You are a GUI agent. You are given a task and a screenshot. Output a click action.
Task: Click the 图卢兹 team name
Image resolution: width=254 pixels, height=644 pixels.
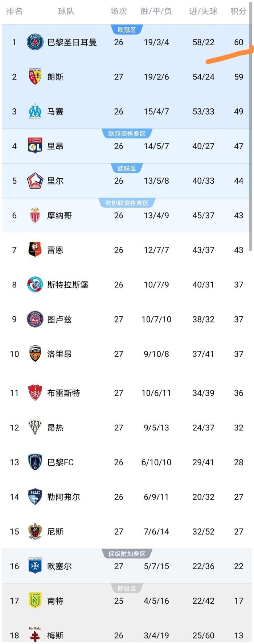pyautogui.click(x=59, y=319)
